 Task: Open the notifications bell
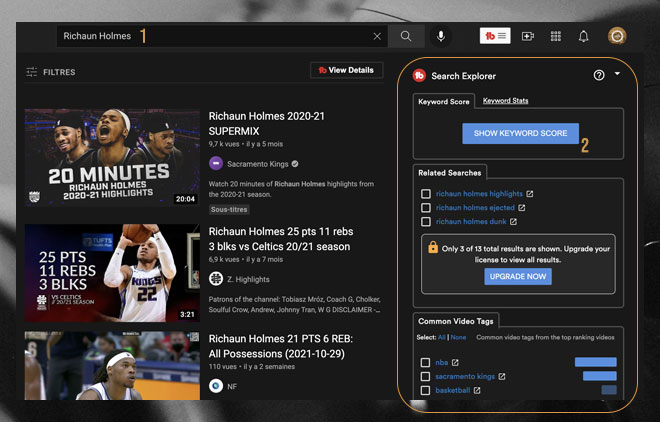pyautogui.click(x=584, y=36)
